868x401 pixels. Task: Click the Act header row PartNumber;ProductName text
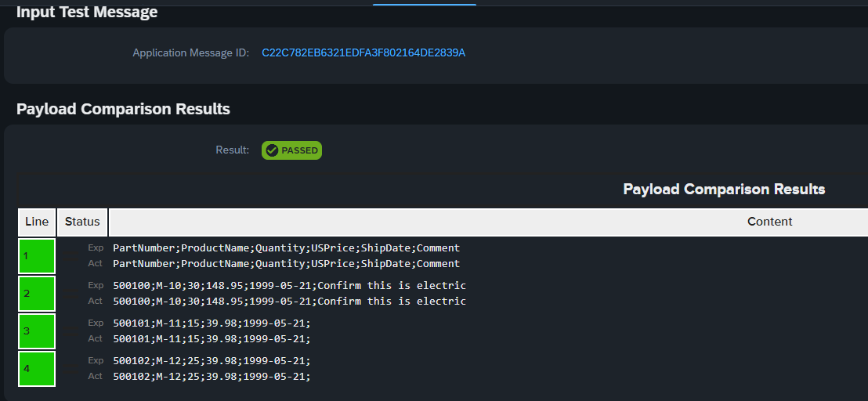[286, 264]
